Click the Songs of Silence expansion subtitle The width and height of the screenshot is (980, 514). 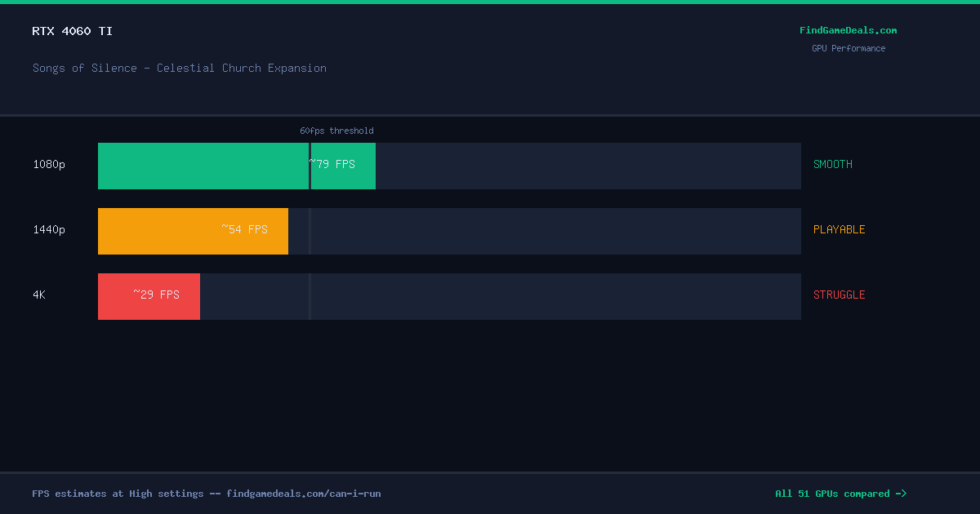(x=180, y=68)
